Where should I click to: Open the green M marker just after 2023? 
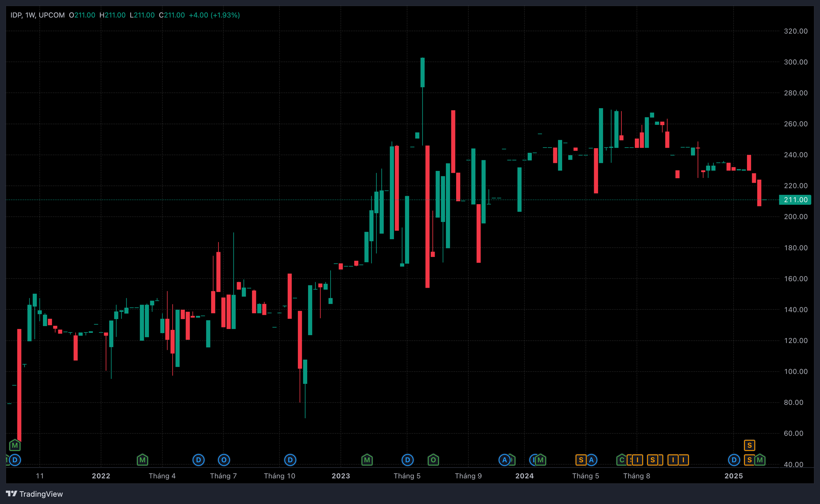coord(367,460)
